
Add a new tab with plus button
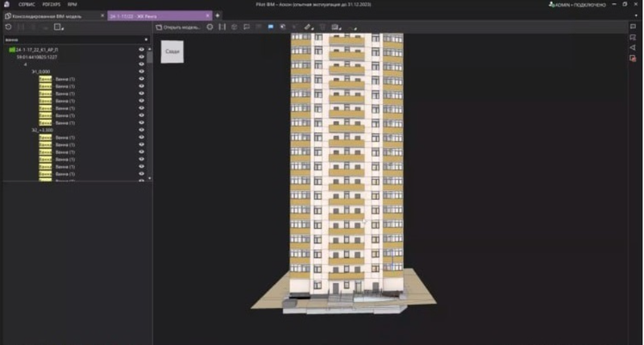point(217,15)
